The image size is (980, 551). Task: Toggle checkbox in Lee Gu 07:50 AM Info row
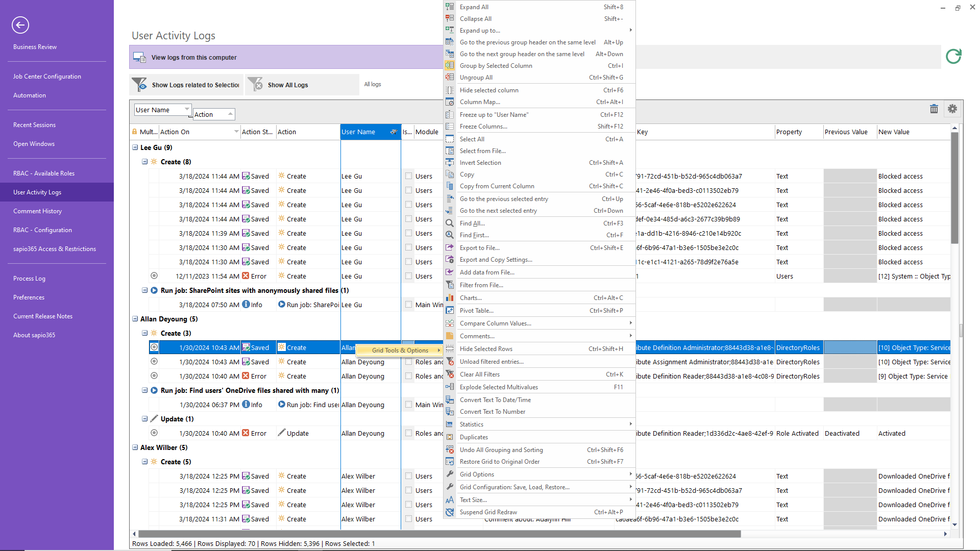(408, 305)
